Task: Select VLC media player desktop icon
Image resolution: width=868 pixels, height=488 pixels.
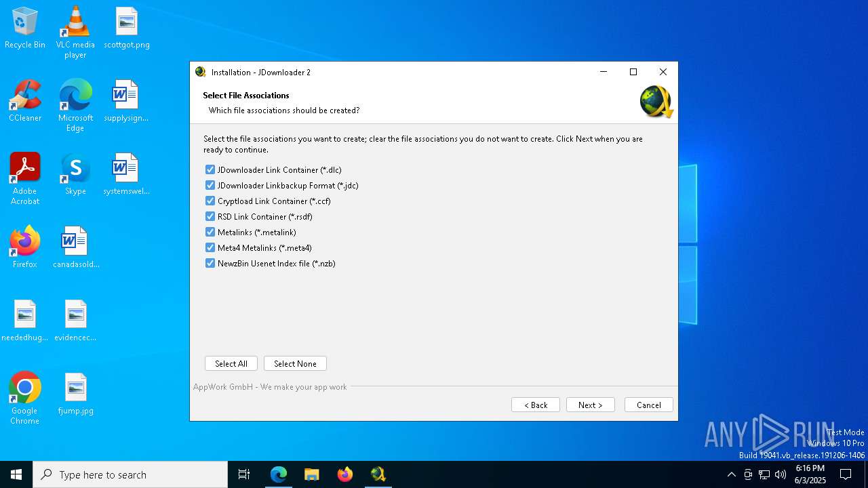Action: [75, 33]
